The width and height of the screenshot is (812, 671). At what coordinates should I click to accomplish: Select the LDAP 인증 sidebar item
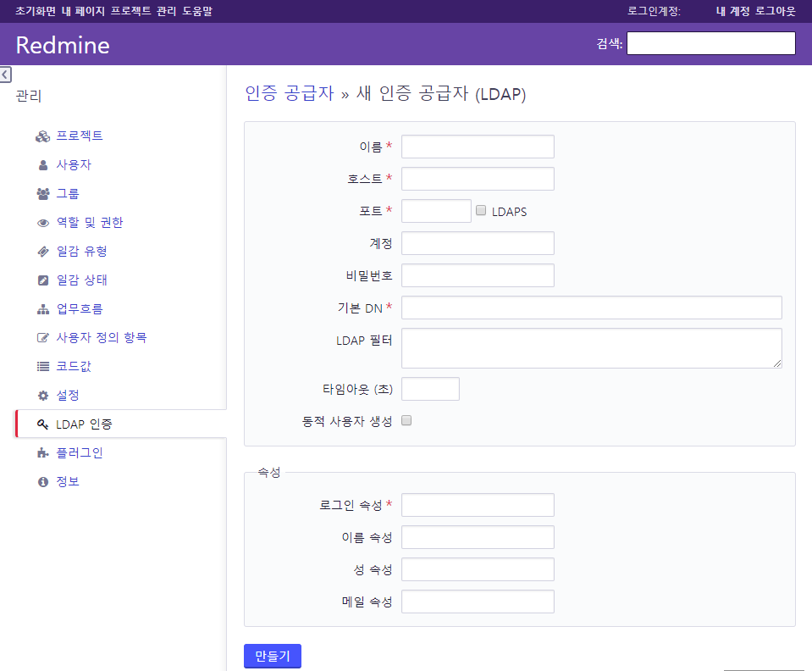121,424
